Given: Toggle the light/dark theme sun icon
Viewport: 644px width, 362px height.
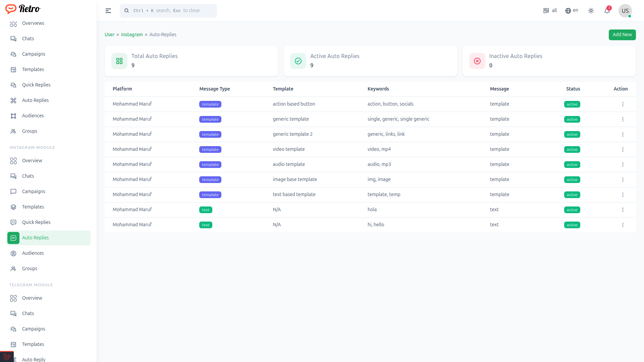Looking at the screenshot, I should [591, 11].
